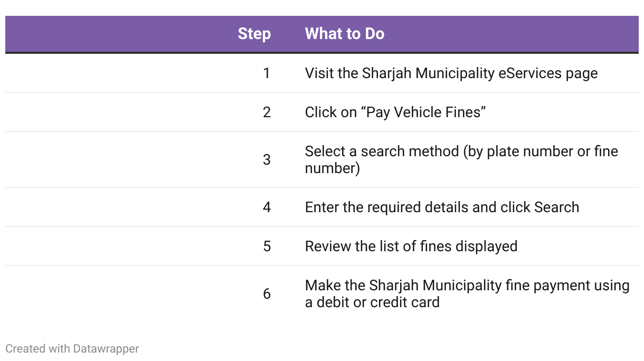The height and width of the screenshot is (361, 644).
Task: Click "Visit the Sharjah Municipality eServices page" text
Action: point(451,73)
